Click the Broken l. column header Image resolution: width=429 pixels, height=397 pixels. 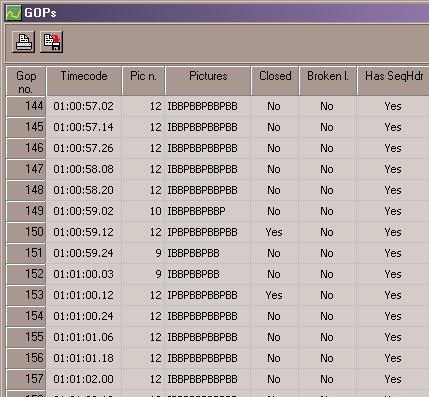(328, 82)
